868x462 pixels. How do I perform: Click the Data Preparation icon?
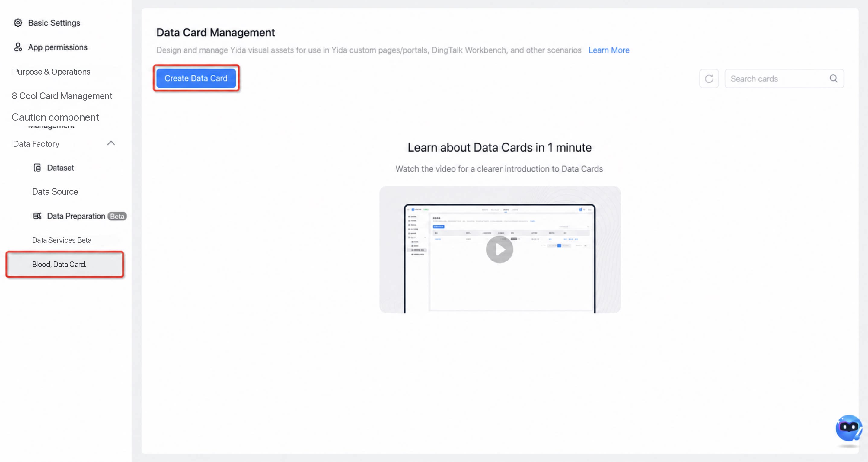(37, 216)
